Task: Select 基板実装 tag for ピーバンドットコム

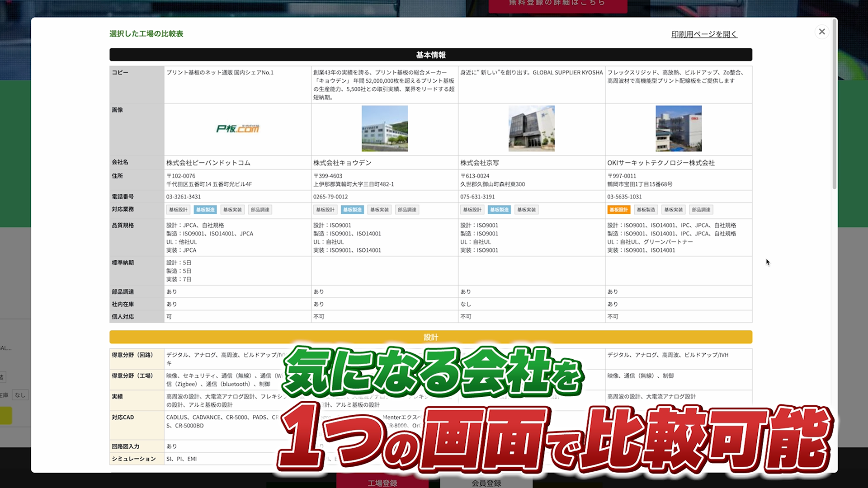Action: click(x=232, y=210)
